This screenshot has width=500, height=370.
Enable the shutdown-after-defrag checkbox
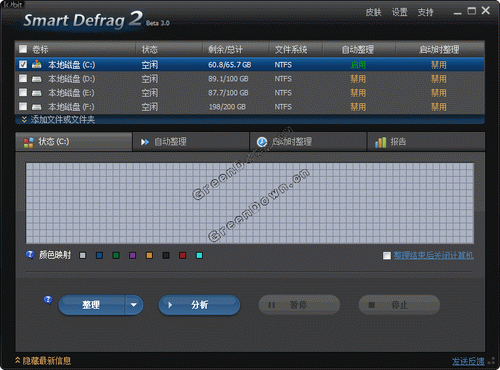tap(387, 256)
